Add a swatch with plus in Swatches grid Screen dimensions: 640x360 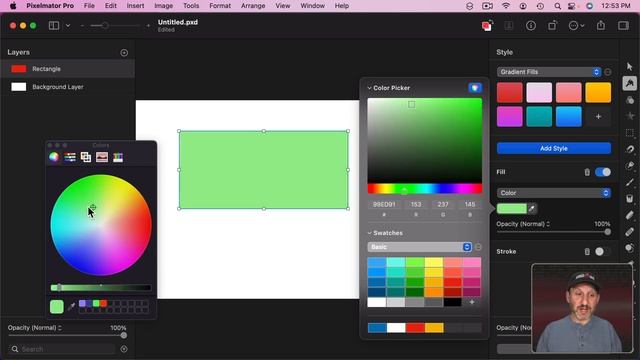point(472,302)
